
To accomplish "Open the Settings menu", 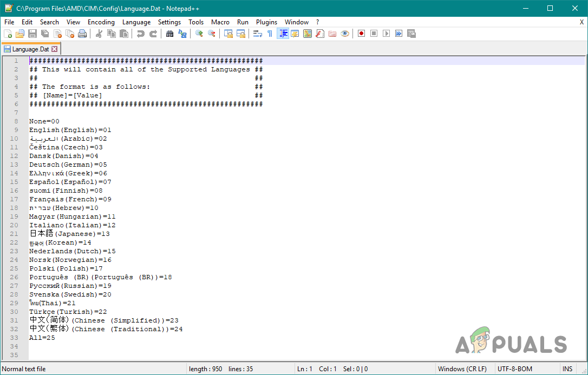I will (169, 22).
